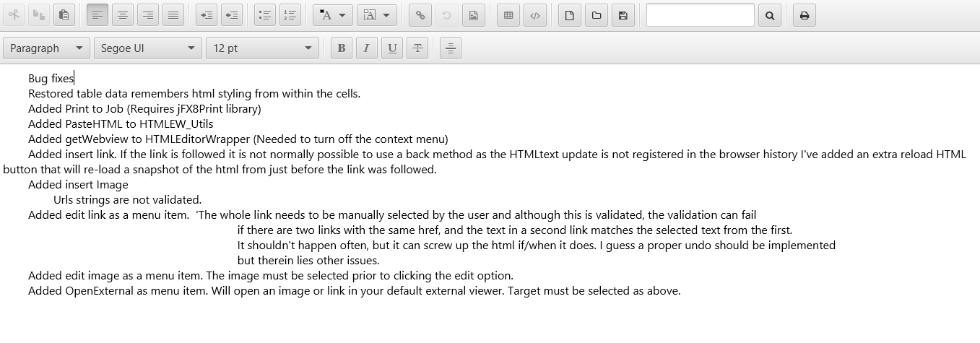Insert a horizontal rule line
This screenshot has height=343, width=980.
pyautogui.click(x=450, y=48)
